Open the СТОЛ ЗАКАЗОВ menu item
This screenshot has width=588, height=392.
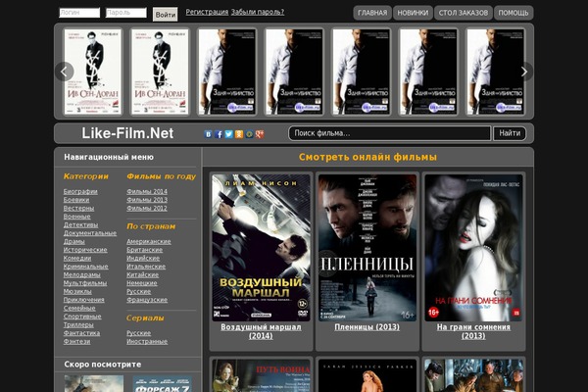[464, 13]
